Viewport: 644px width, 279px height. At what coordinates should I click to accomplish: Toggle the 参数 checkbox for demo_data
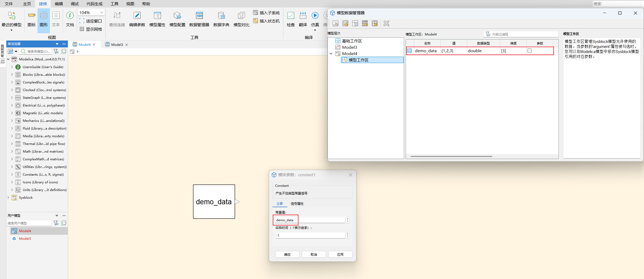tap(530, 51)
